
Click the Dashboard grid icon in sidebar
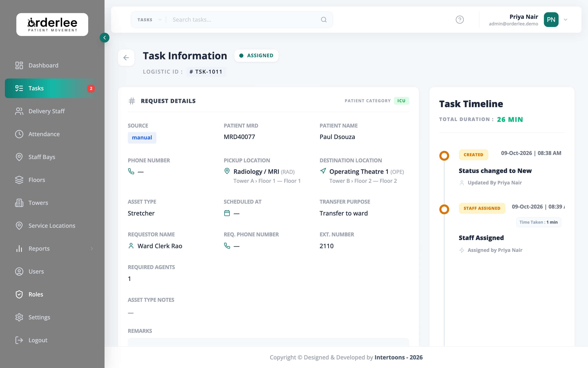[x=19, y=65]
